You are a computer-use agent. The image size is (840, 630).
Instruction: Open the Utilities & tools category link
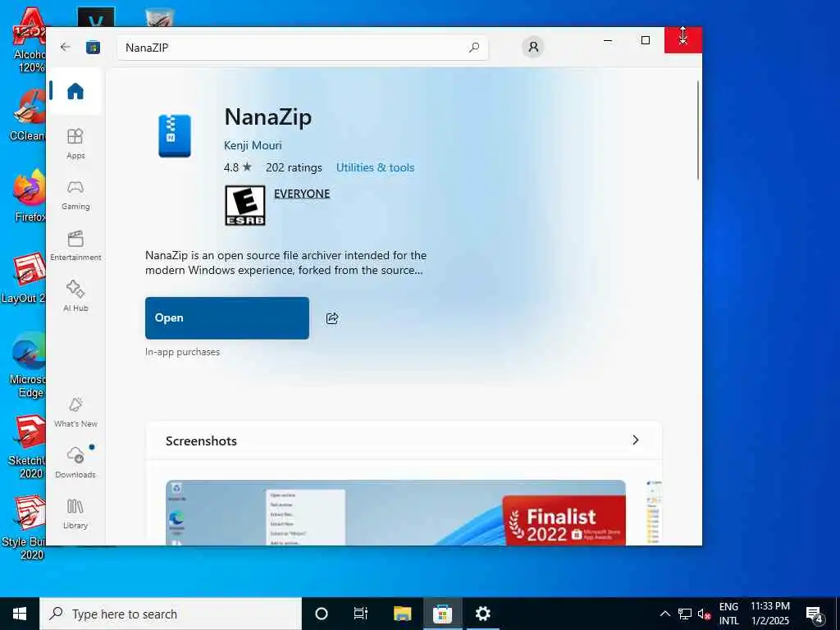click(375, 167)
